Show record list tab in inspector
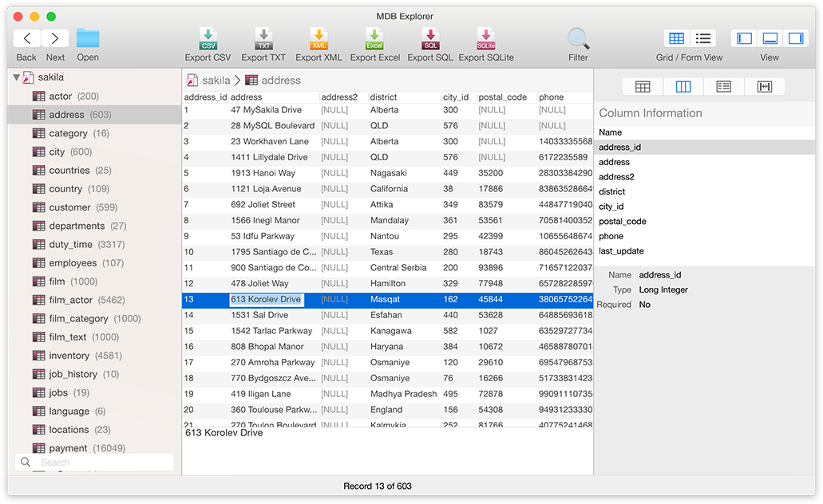 [724, 87]
